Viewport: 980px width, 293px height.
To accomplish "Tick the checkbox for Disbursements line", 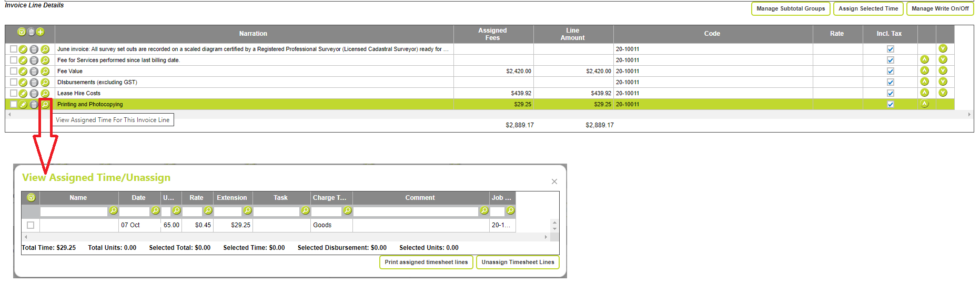I will click(14, 82).
